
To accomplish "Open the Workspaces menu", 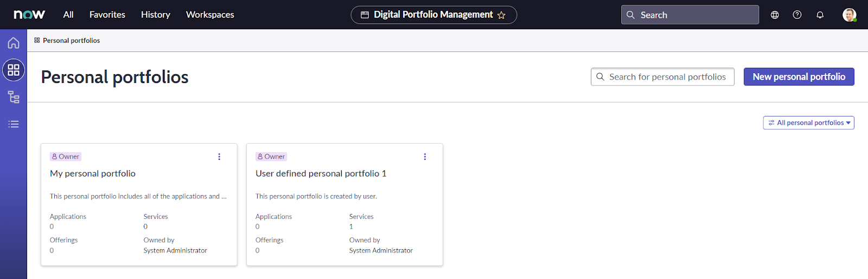I will tap(210, 15).
